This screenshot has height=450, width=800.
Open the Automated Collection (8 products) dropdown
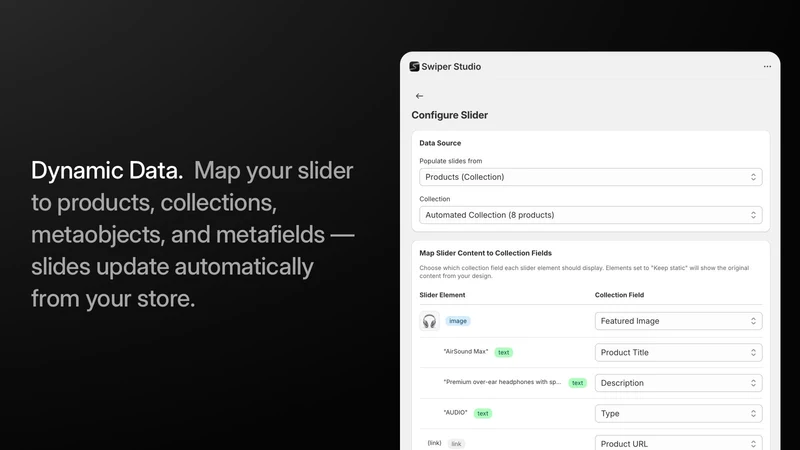click(590, 215)
